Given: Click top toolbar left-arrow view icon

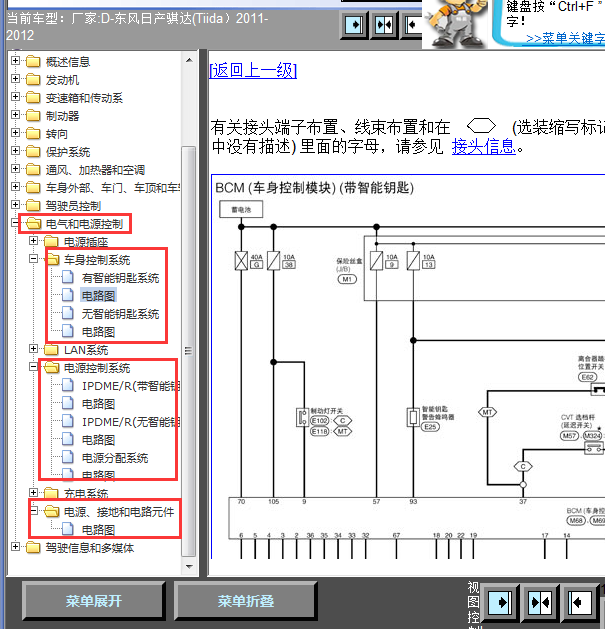Looking at the screenshot, I should click(412, 25).
